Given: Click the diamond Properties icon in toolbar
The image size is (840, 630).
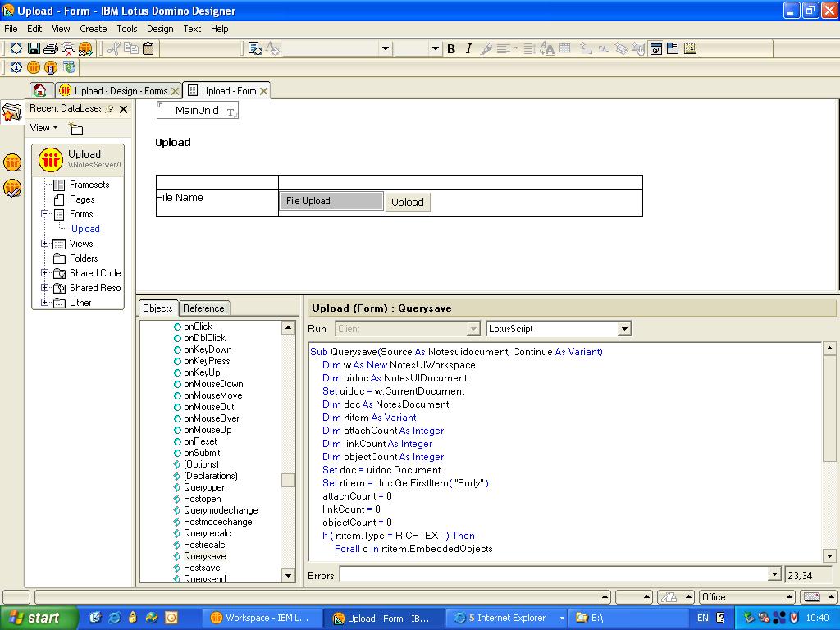Looking at the screenshot, I should pos(16,48).
